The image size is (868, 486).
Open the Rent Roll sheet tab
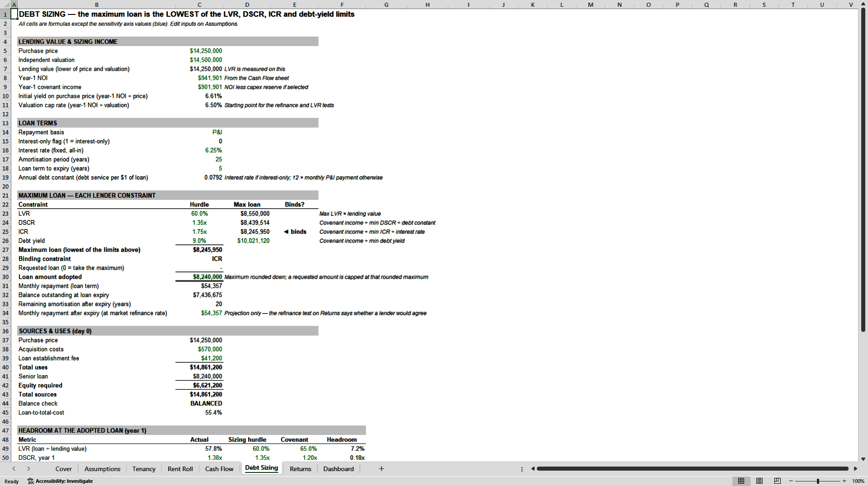click(x=180, y=469)
